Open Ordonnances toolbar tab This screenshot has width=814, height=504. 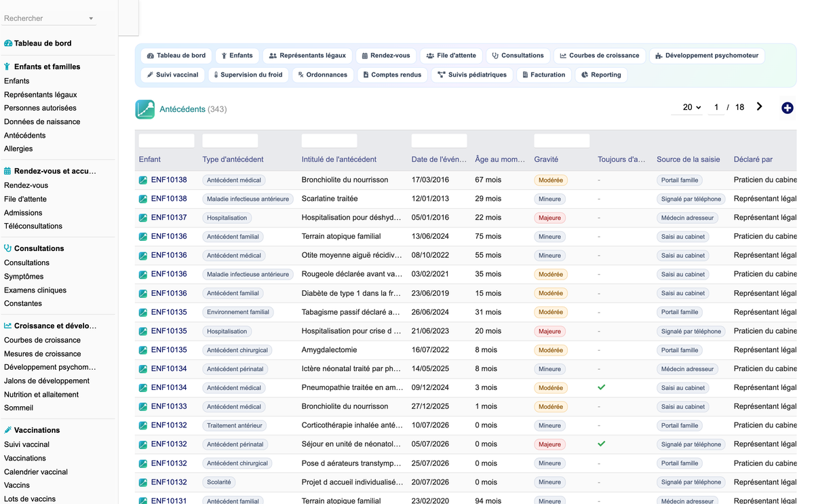click(x=323, y=75)
